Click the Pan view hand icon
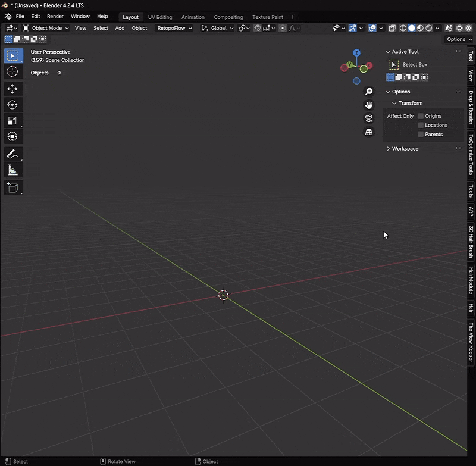 coord(369,105)
